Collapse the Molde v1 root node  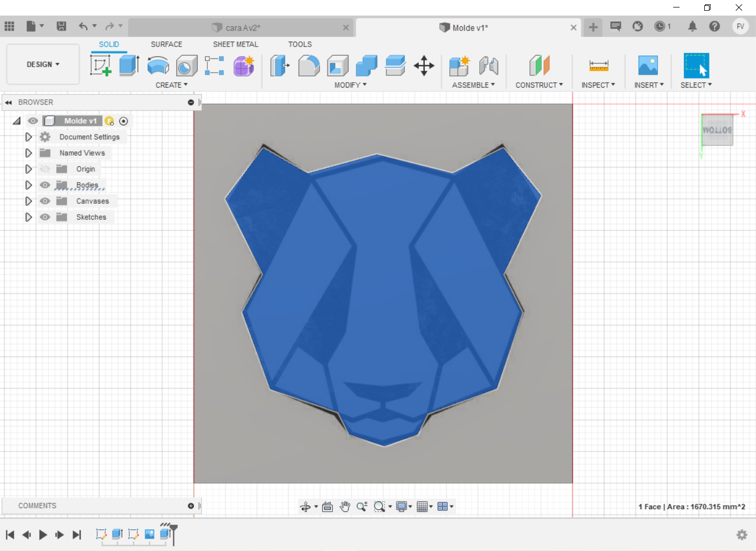click(x=17, y=121)
